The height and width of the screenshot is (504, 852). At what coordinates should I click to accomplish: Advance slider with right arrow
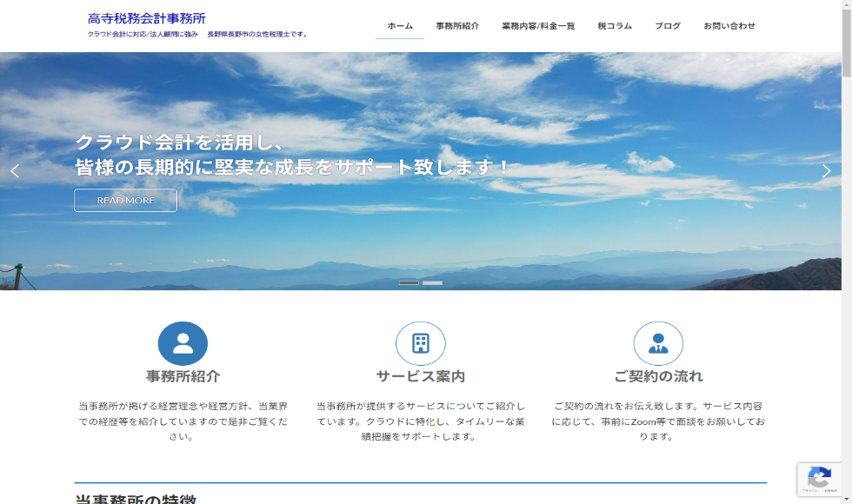826,171
